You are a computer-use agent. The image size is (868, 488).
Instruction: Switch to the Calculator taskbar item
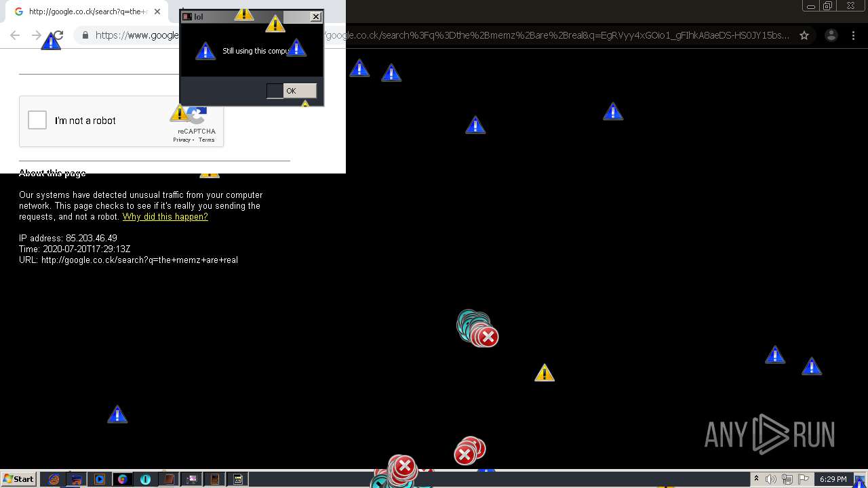tap(215, 479)
